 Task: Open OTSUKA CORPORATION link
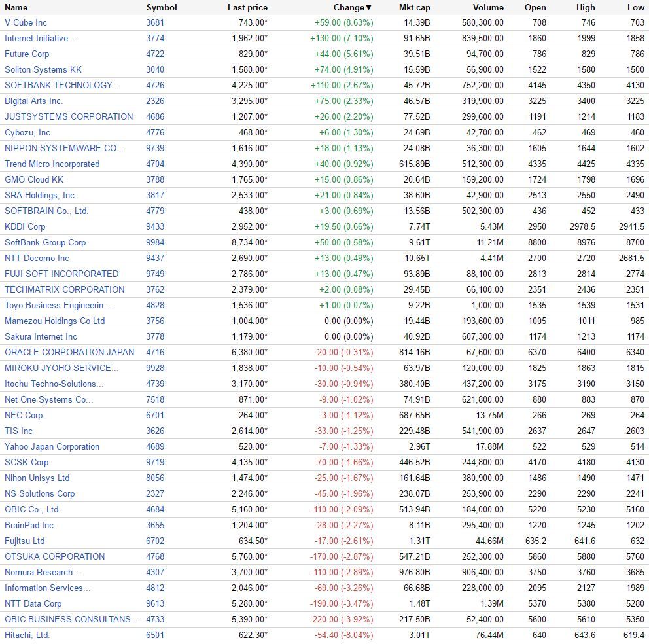coord(55,558)
